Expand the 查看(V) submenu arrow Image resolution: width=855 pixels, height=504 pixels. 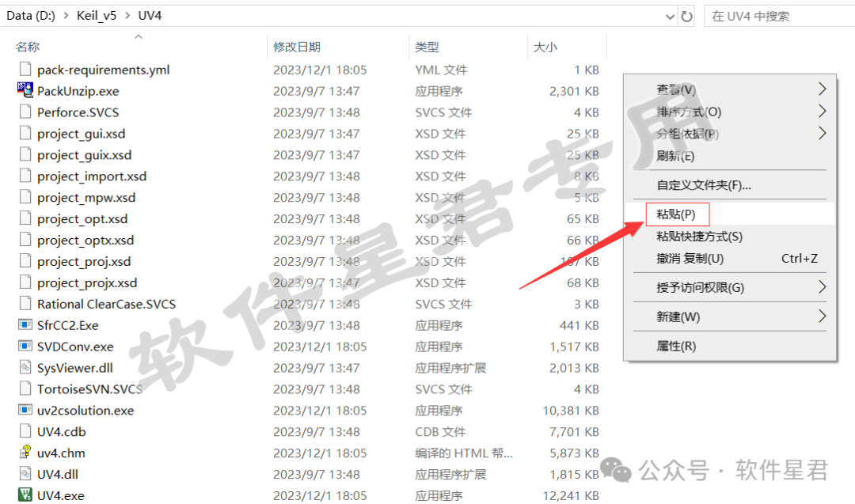823,89
